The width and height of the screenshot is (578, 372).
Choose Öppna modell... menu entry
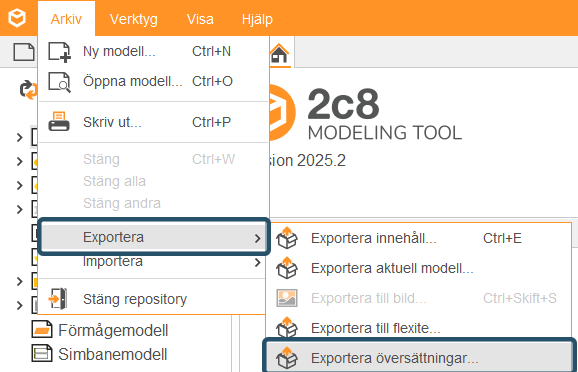[x=154, y=81]
